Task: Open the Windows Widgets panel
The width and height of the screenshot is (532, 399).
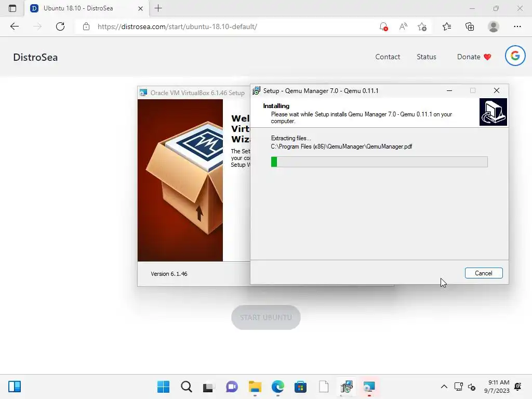Action: coord(15,387)
